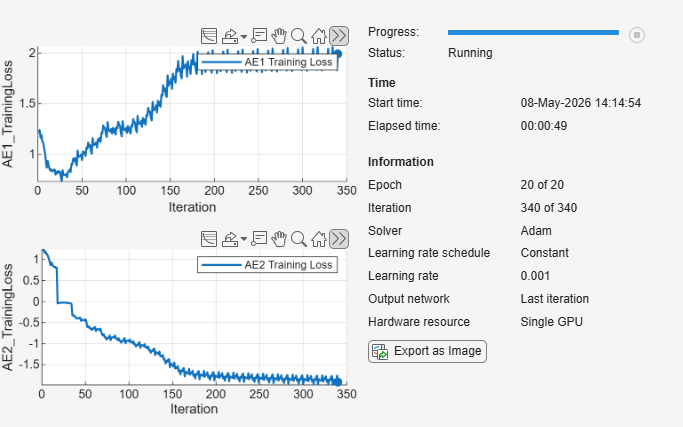The image size is (683, 427).
Task: Enable data tips on AE1 plot
Action: (x=259, y=36)
